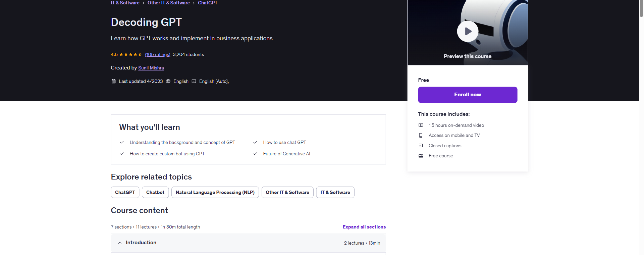644x255 pixels.
Task: Select Natural Language Processing (NLP) topic
Action: pos(215,192)
